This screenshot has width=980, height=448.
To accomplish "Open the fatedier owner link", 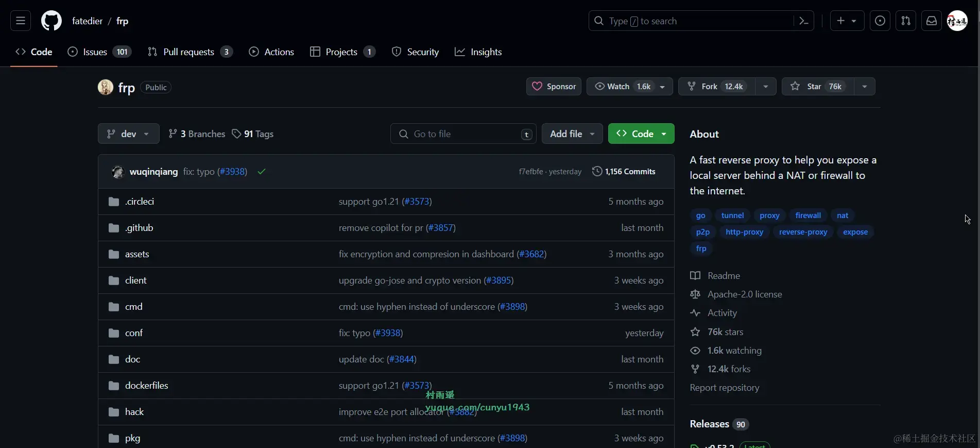I will tap(87, 21).
